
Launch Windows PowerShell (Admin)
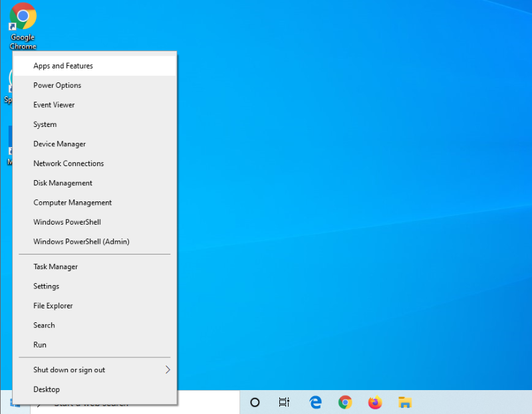point(81,242)
